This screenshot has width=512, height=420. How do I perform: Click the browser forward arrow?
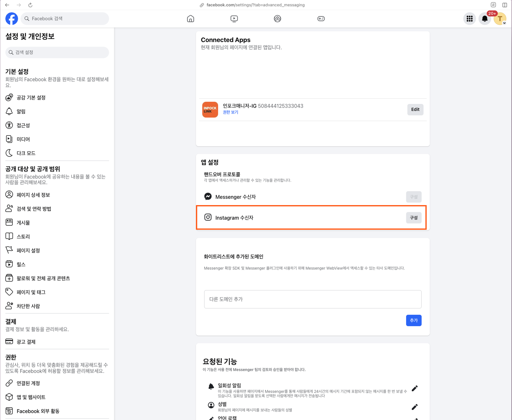[19, 5]
